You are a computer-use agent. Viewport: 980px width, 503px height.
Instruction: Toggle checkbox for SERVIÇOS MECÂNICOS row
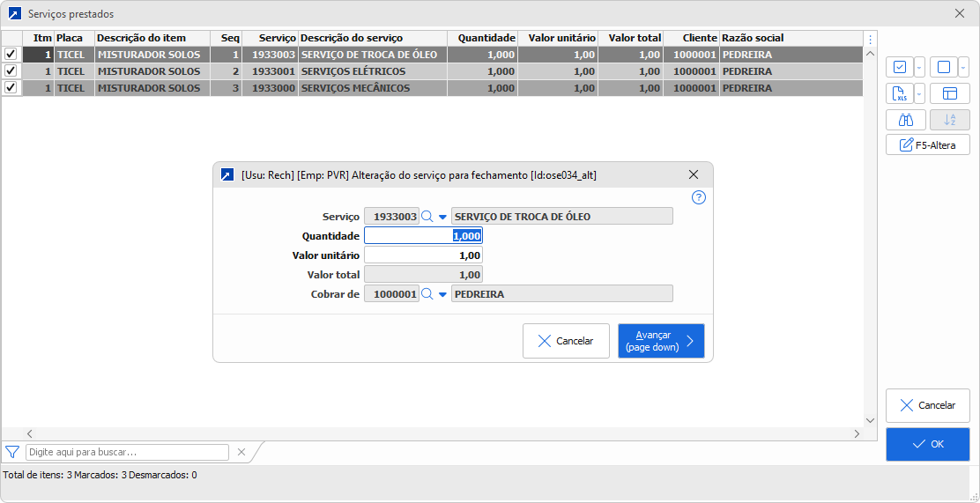[11, 88]
